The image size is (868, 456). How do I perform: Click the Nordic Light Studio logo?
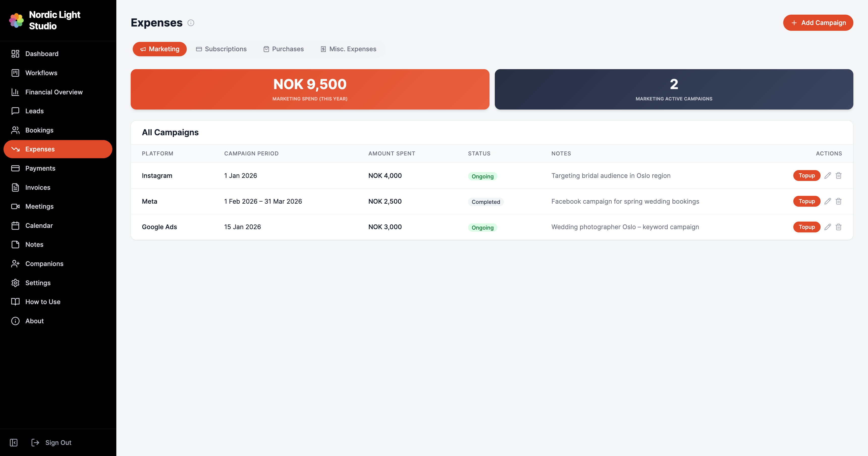point(16,20)
